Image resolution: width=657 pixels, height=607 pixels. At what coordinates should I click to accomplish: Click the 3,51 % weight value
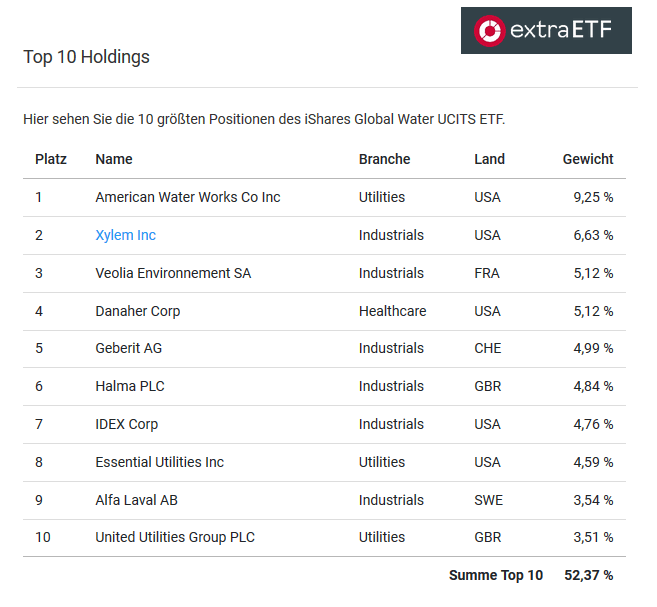[593, 537]
